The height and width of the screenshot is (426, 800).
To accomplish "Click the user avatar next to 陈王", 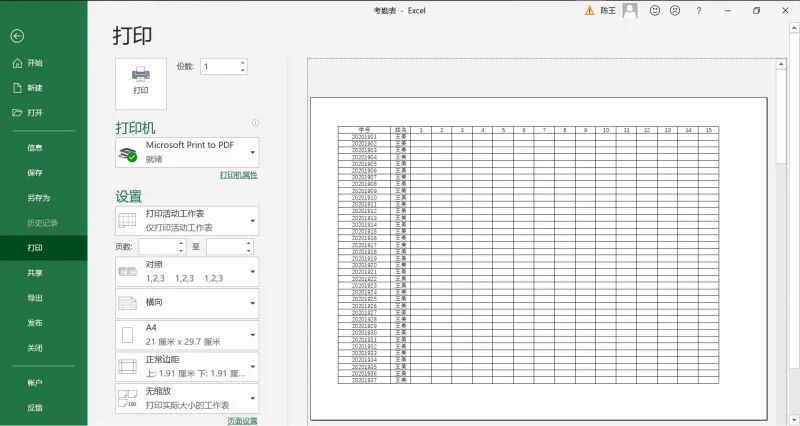I will click(630, 10).
